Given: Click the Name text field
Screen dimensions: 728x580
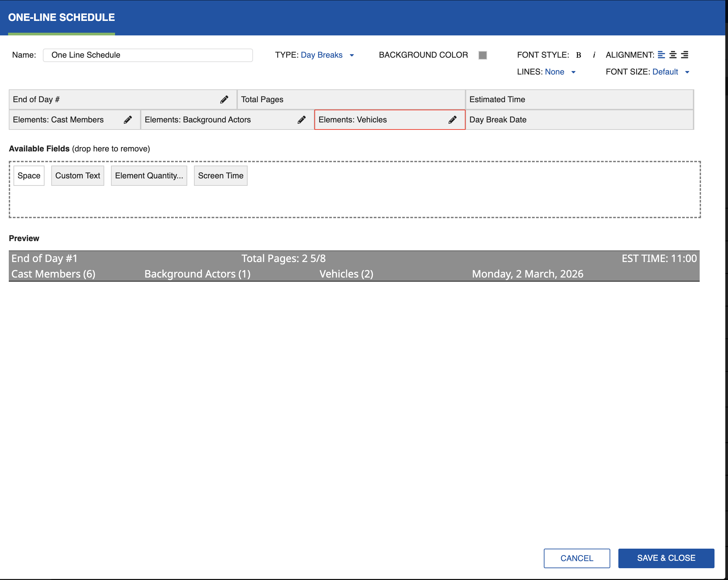Looking at the screenshot, I should pyautogui.click(x=148, y=55).
